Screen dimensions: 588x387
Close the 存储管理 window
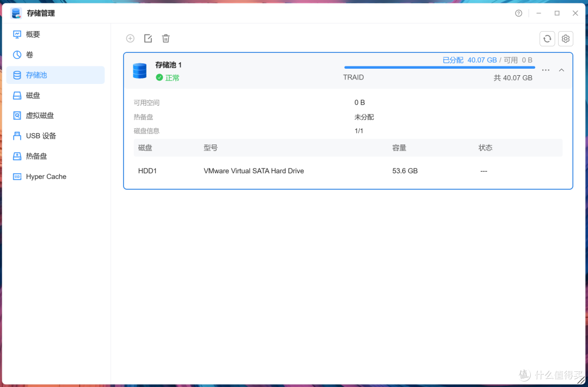575,13
